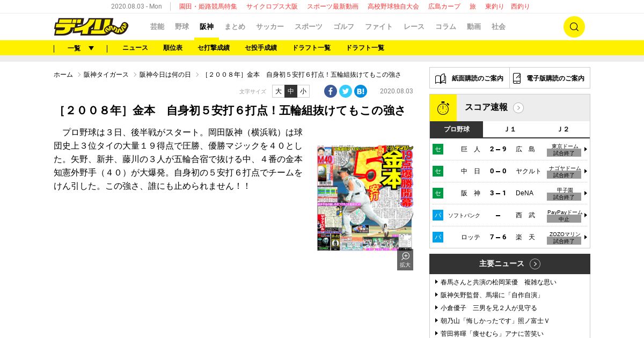Expand ロッテ vs 楽天 game arrow
The image size is (644, 338).
tap(586, 237)
